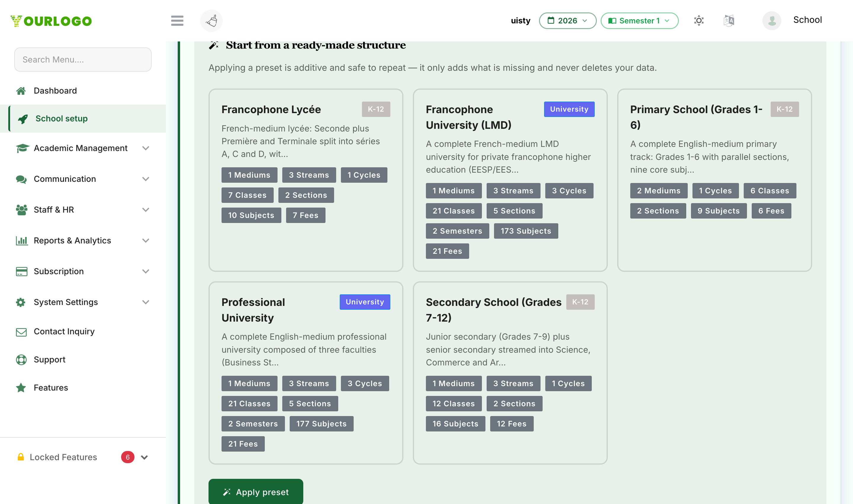This screenshot has height=504, width=853.
Task: Click the Subscription credit card icon
Action: [21, 271]
